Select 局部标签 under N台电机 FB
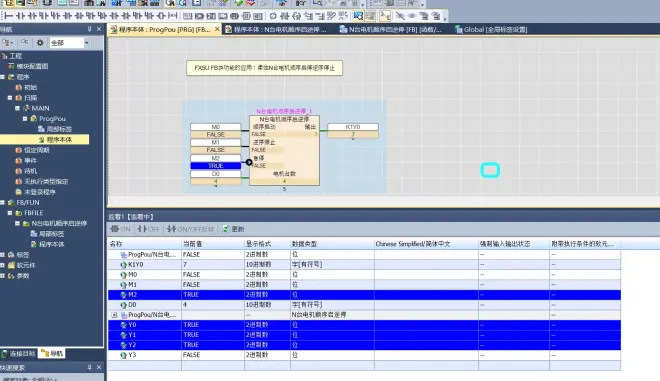 (51, 234)
